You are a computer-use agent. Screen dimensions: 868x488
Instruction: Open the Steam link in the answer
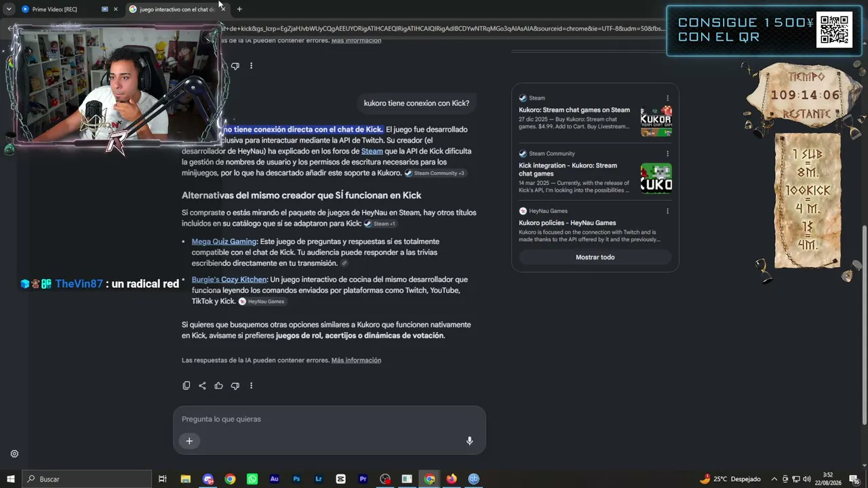[372, 151]
